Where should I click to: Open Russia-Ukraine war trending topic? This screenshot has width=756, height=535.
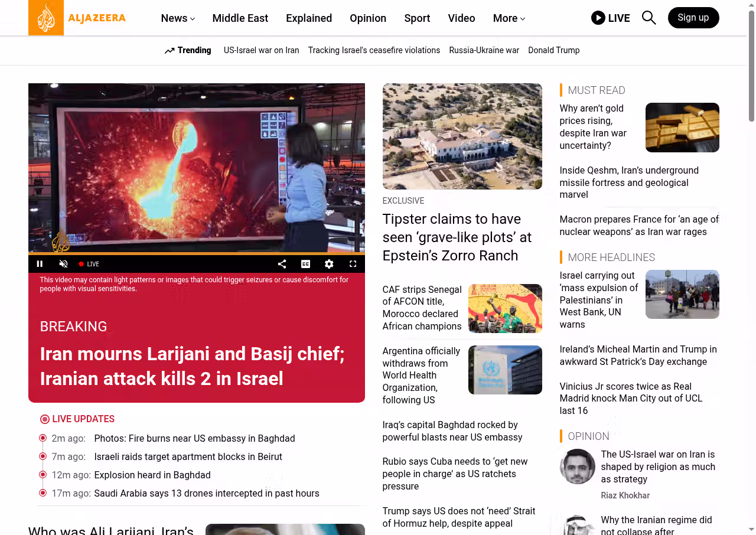484,50
